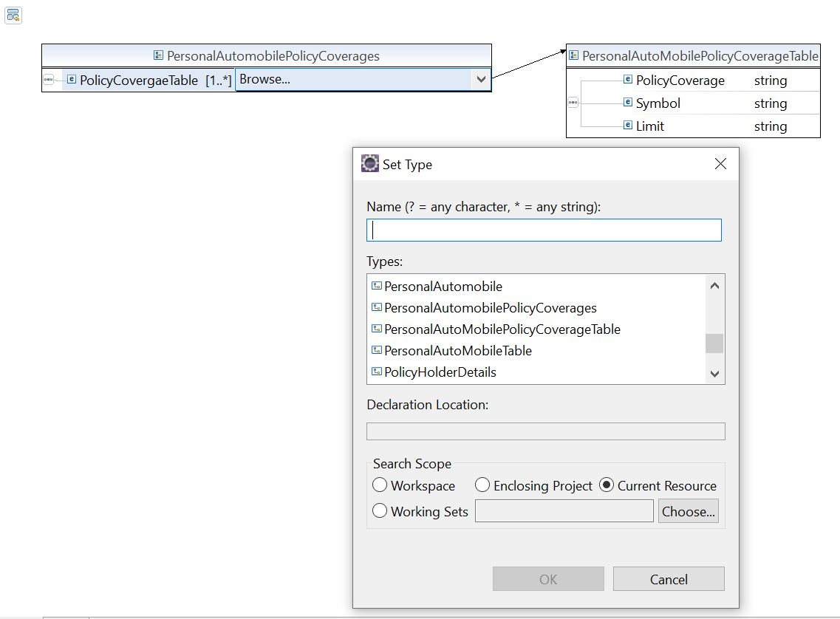
Task: Select the PolicyCoverage element name
Action: tap(680, 81)
